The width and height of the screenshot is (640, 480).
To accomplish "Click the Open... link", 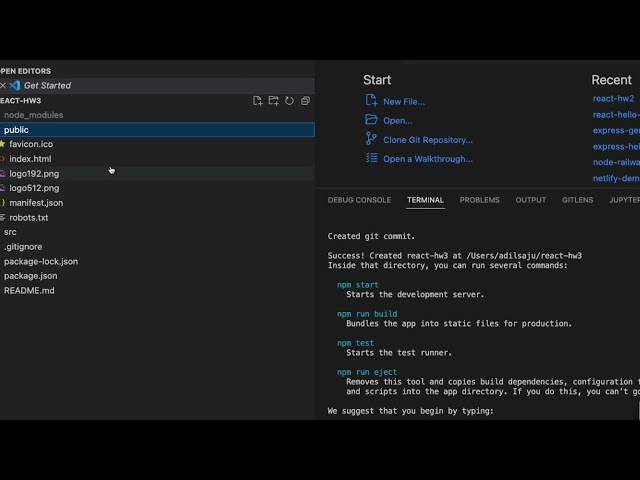I will (398, 121).
